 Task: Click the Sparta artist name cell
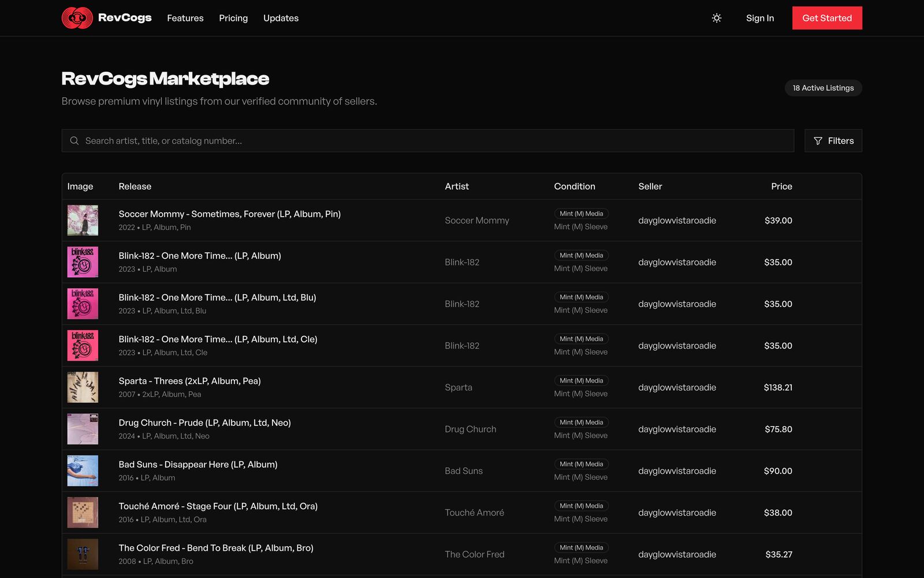[x=459, y=387]
